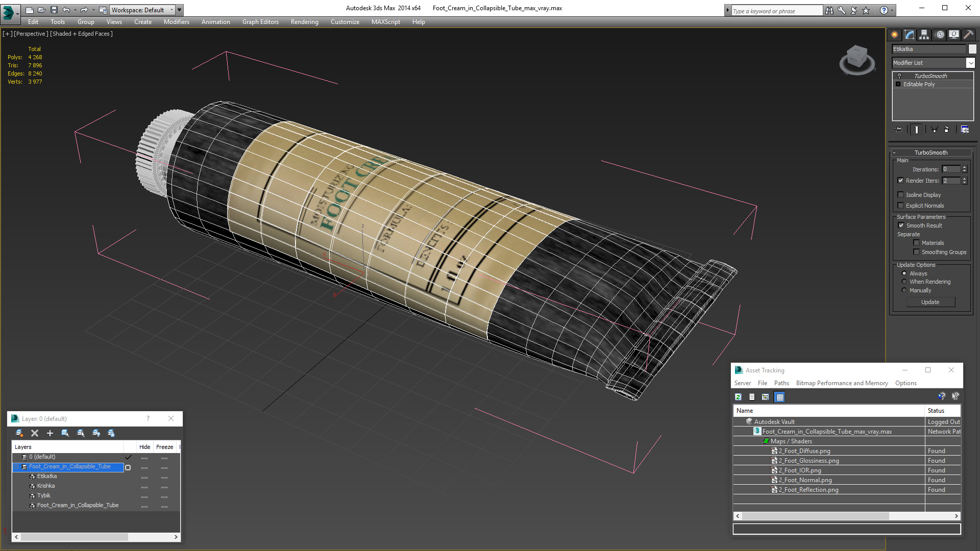Open Configure Modifier Sets icon
Viewport: 980px width, 551px height.
pos(965,130)
